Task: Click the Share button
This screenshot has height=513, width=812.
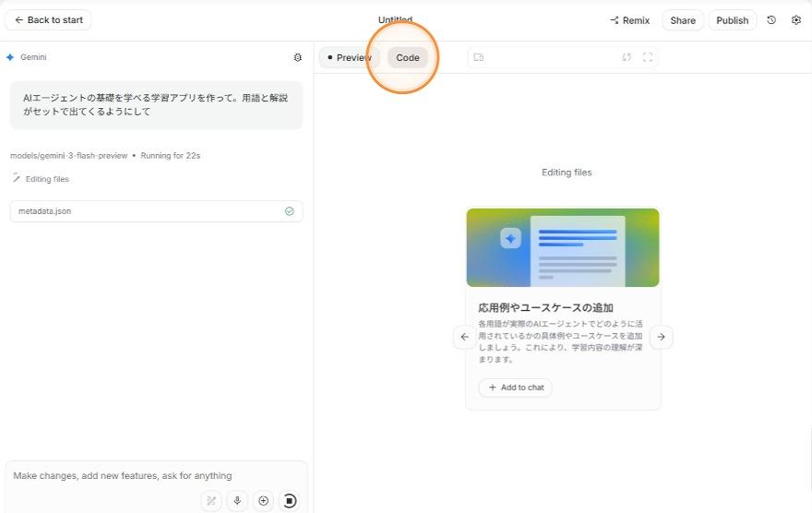Action: pos(683,20)
